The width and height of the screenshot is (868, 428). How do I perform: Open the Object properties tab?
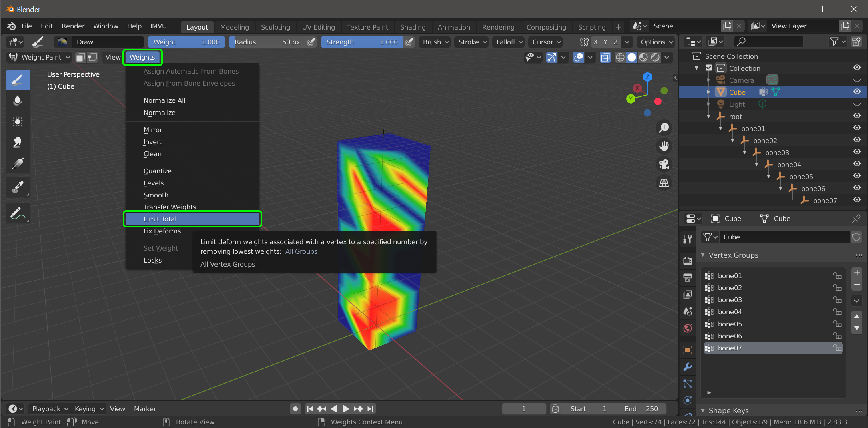click(x=688, y=350)
